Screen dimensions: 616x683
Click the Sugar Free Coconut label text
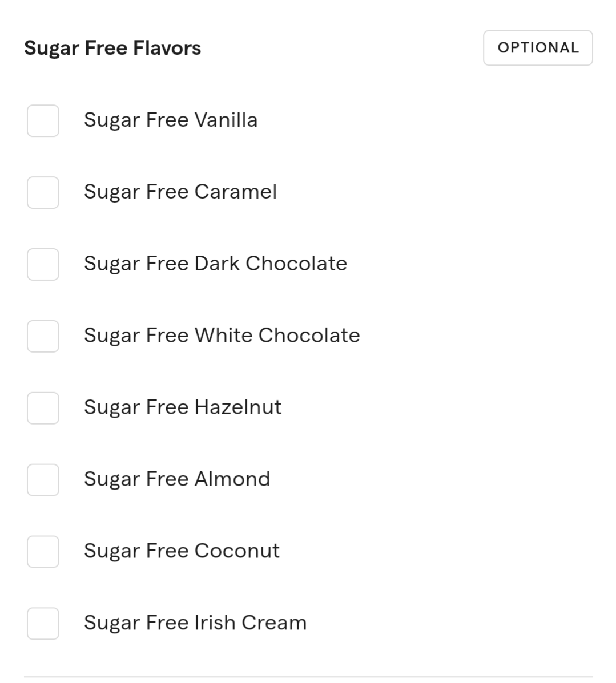[x=182, y=552]
